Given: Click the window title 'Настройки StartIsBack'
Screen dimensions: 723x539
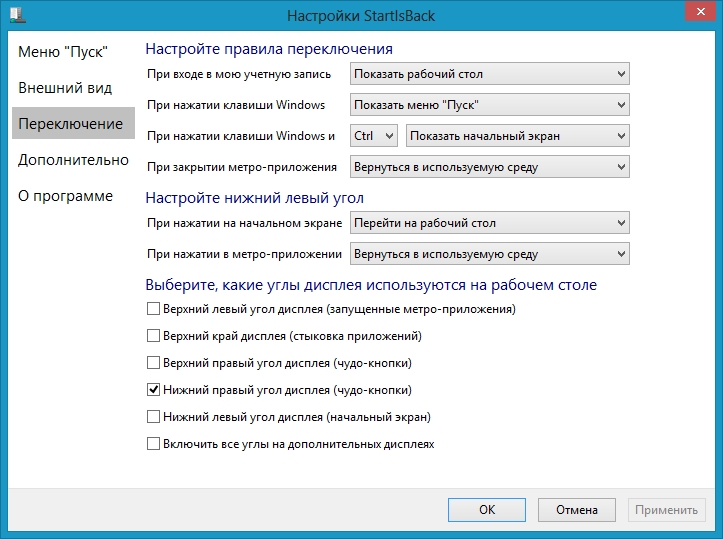Looking at the screenshot, I should pyautogui.click(x=361, y=16).
